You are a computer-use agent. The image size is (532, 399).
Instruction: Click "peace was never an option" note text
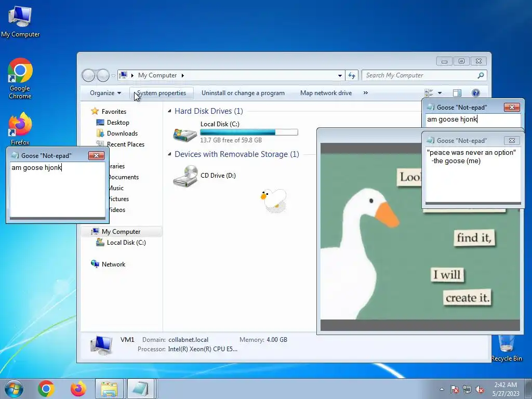471,152
